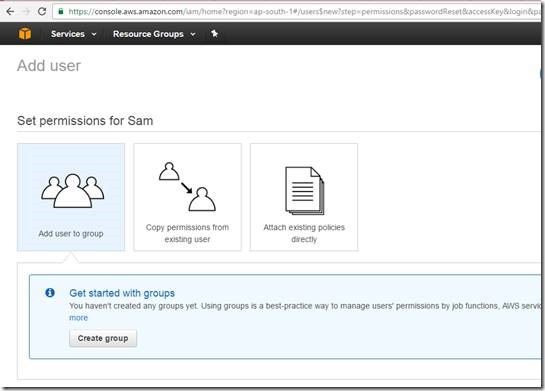Click the Get started with groups heading
The width and height of the screenshot is (545, 391).
122,293
